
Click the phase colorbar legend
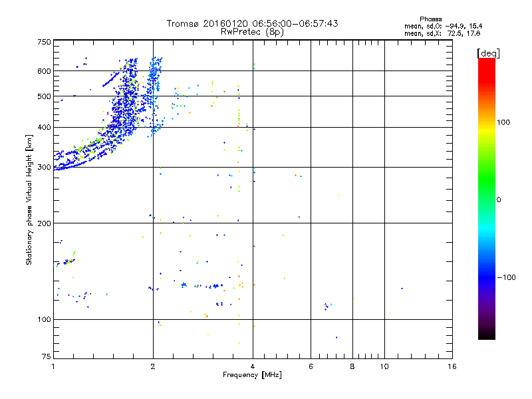487,198
